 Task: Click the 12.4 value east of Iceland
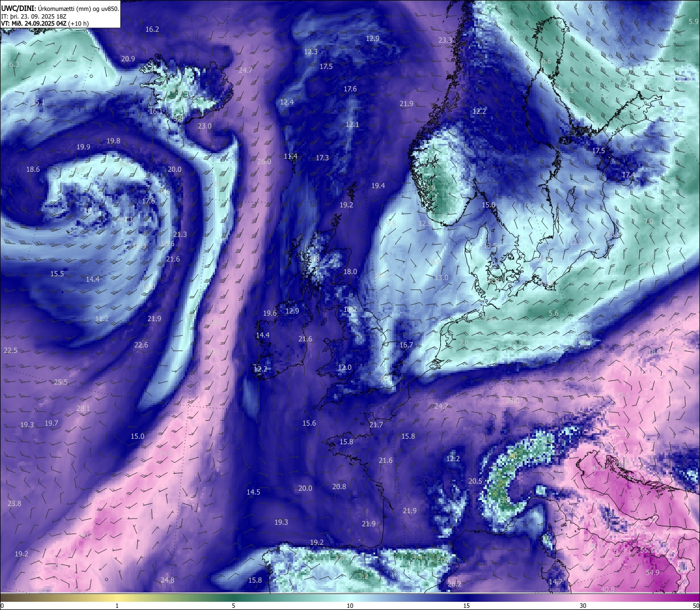pos(287,102)
